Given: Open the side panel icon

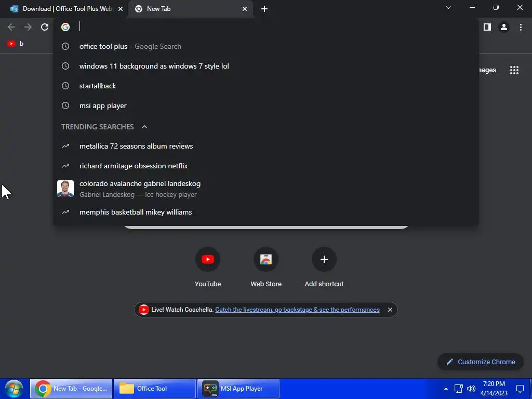Looking at the screenshot, I should [487, 27].
